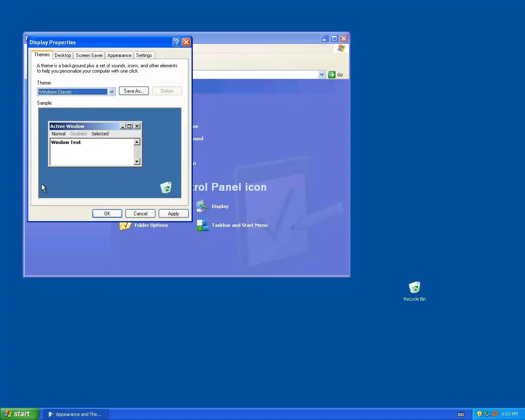Click the green Go arrow button
The height and width of the screenshot is (420, 525).
coord(332,75)
